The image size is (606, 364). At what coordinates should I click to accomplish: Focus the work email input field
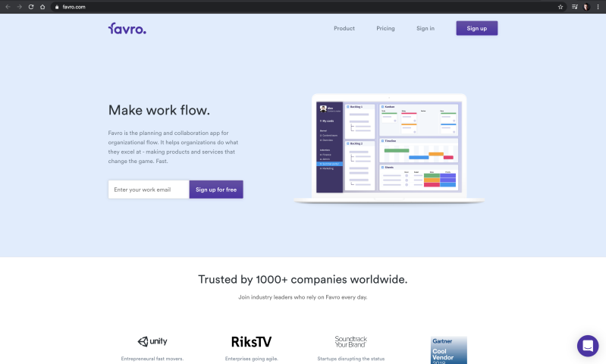coord(149,190)
